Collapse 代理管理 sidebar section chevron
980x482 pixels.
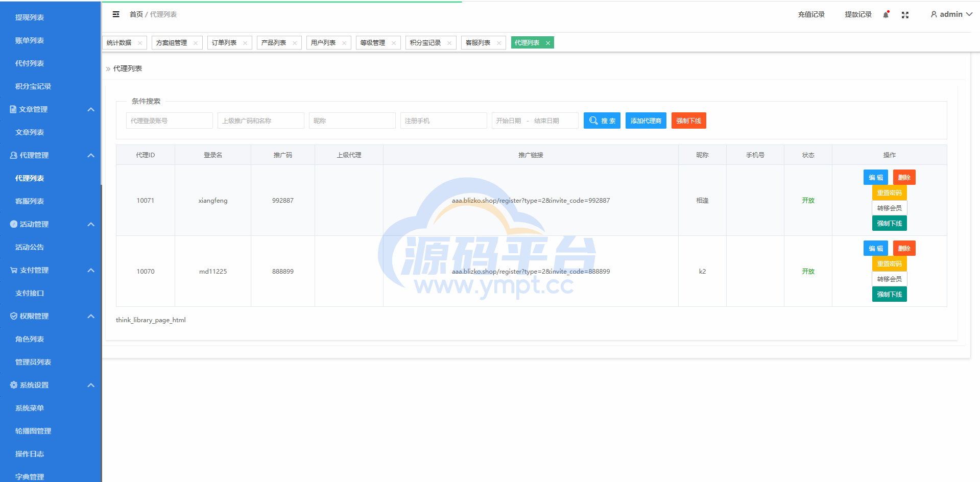[91, 155]
